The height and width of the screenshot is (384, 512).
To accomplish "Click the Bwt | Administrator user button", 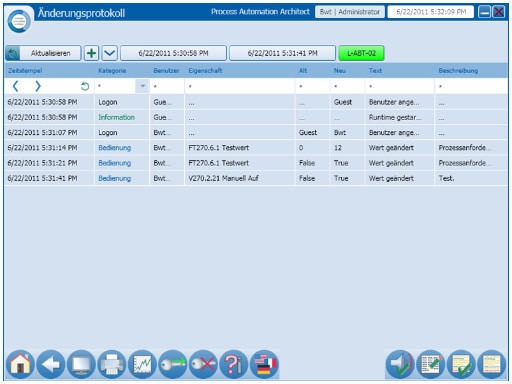I will [350, 12].
